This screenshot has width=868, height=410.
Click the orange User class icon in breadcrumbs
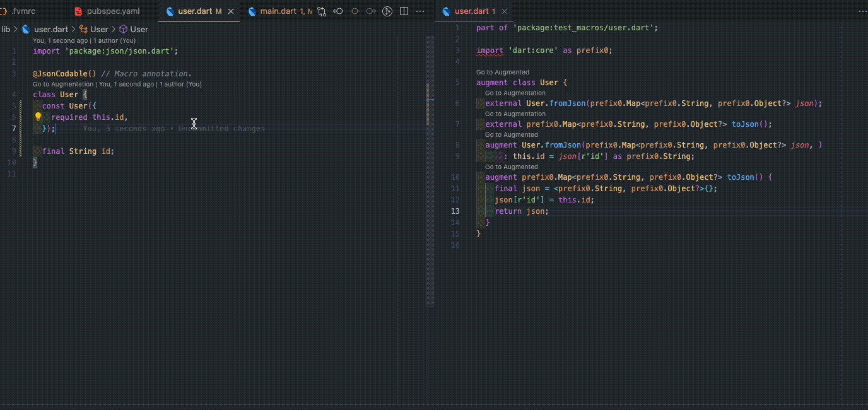point(83,29)
